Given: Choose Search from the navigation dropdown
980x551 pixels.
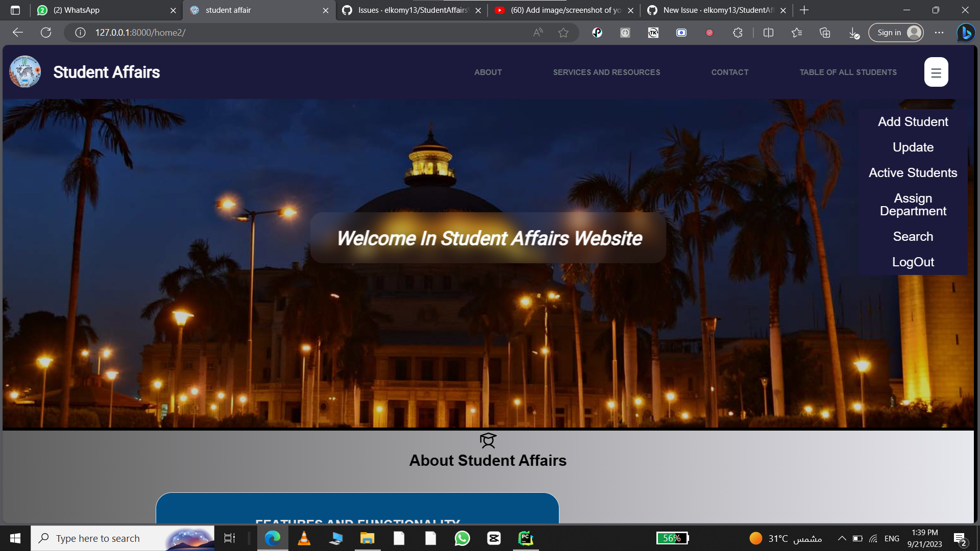Looking at the screenshot, I should point(913,236).
